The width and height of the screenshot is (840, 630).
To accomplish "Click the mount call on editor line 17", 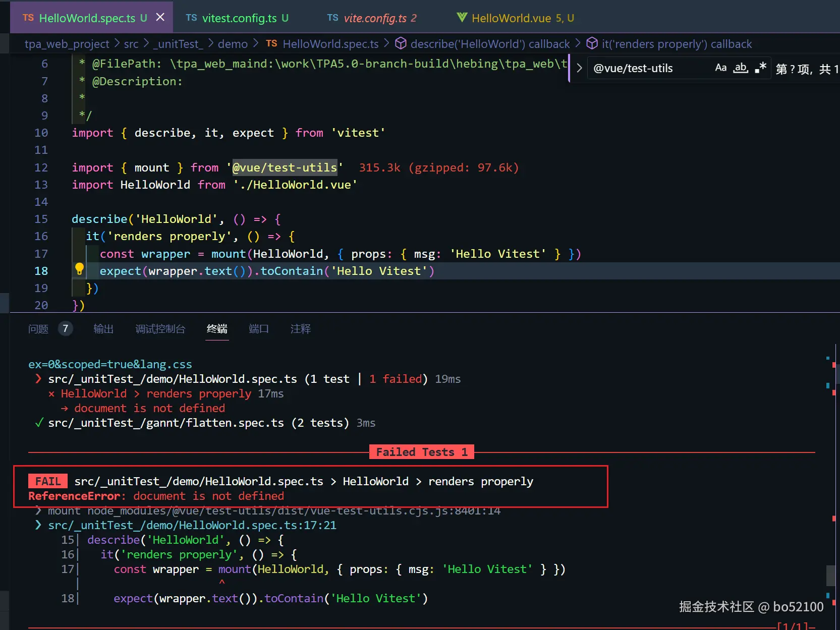I will click(x=229, y=254).
